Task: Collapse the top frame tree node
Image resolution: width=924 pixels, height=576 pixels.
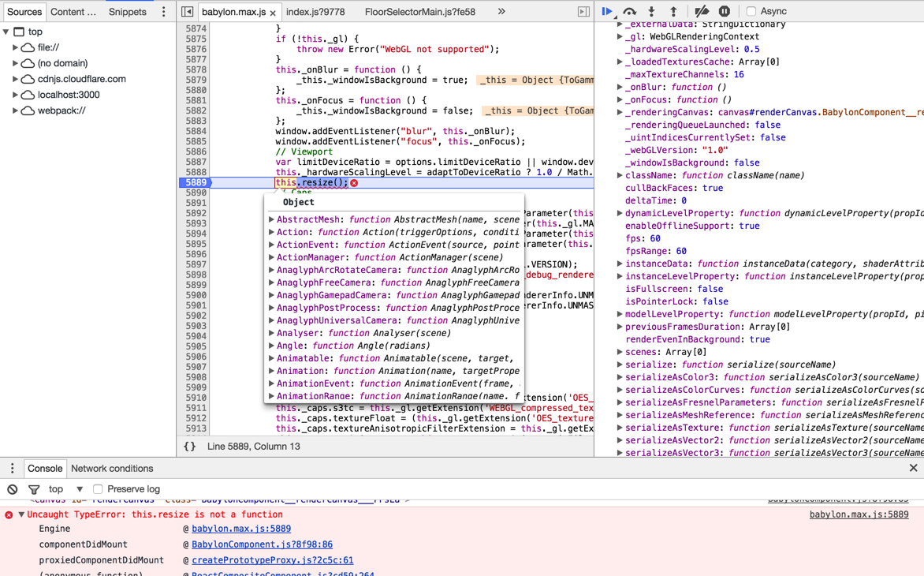Action: click(6, 32)
